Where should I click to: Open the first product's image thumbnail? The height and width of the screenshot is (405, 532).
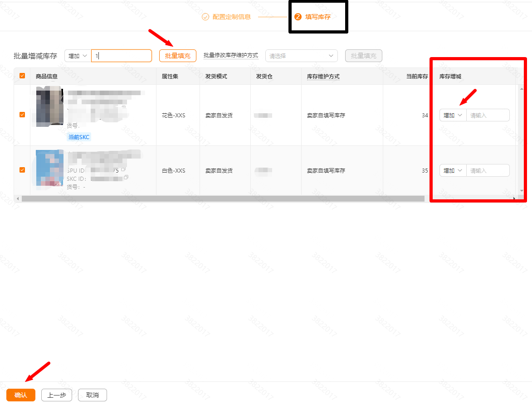(x=49, y=106)
